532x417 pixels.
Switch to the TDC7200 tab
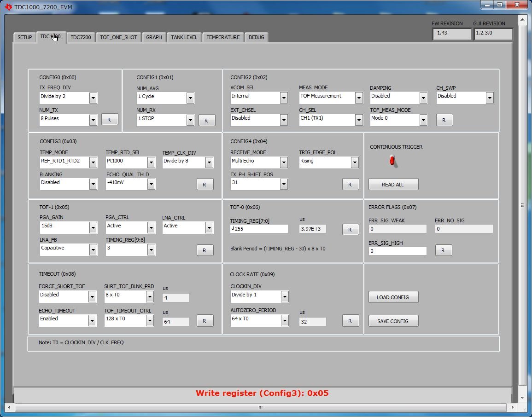click(81, 37)
